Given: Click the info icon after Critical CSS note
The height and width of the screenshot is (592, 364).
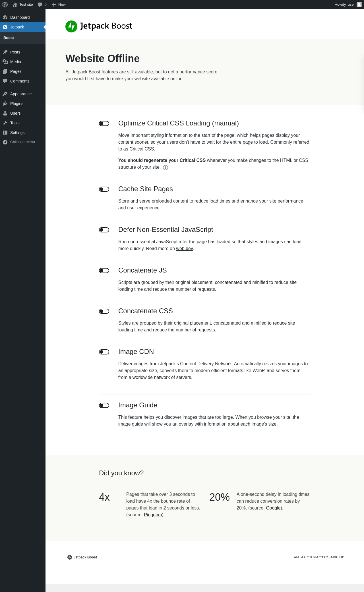Looking at the screenshot, I should (x=166, y=168).
